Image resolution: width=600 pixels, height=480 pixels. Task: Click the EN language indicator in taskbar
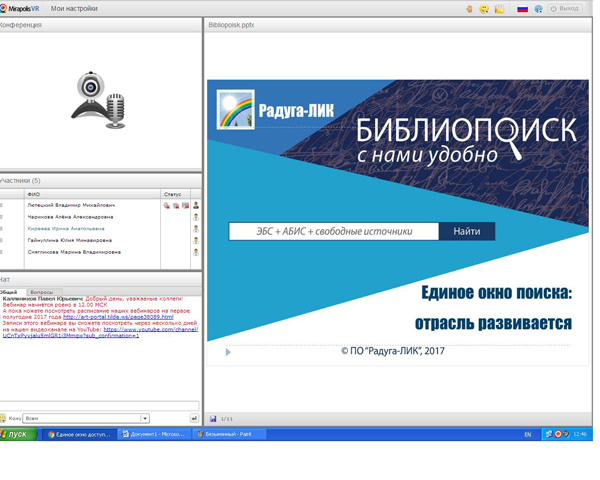click(x=528, y=434)
